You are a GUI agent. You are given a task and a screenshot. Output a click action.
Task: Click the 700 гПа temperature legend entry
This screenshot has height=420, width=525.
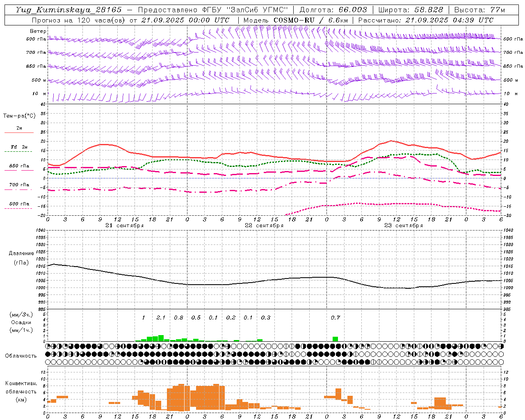[19, 185]
